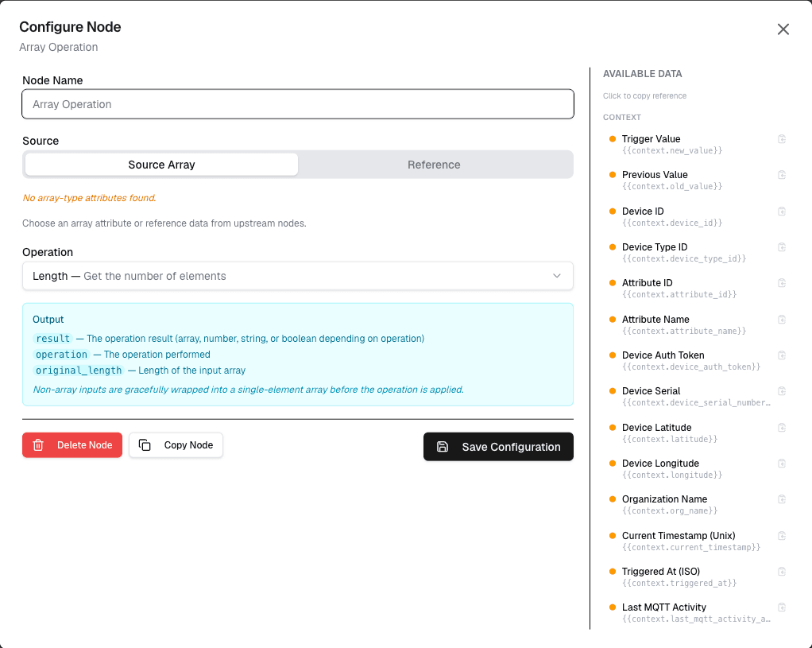Click the Triggered At (ISO) context item
Screen dimensions: 812x648
(697, 577)
